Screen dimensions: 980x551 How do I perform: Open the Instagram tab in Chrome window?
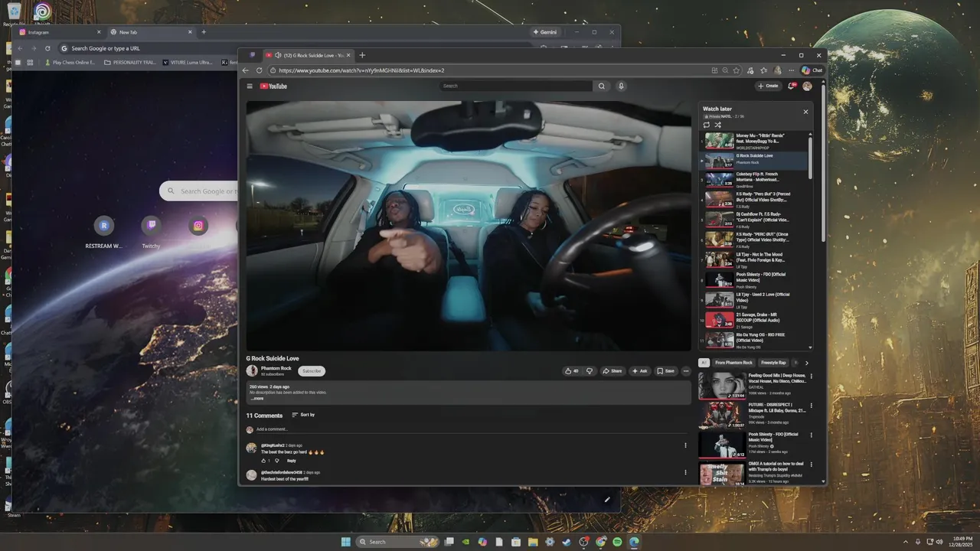60,32
